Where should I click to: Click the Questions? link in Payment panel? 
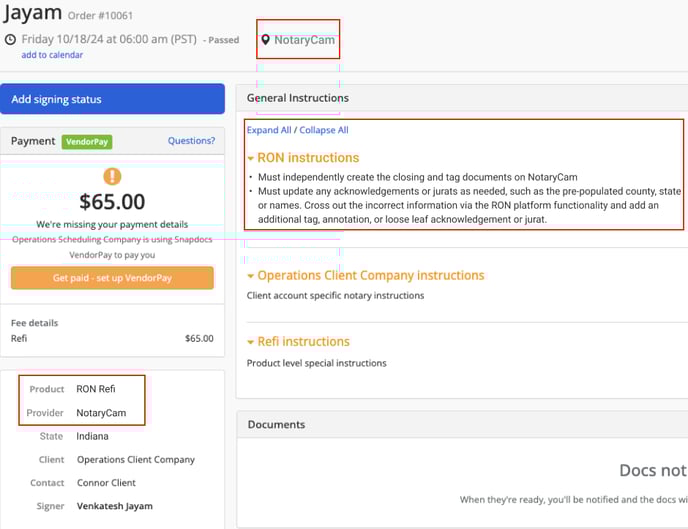(x=191, y=141)
